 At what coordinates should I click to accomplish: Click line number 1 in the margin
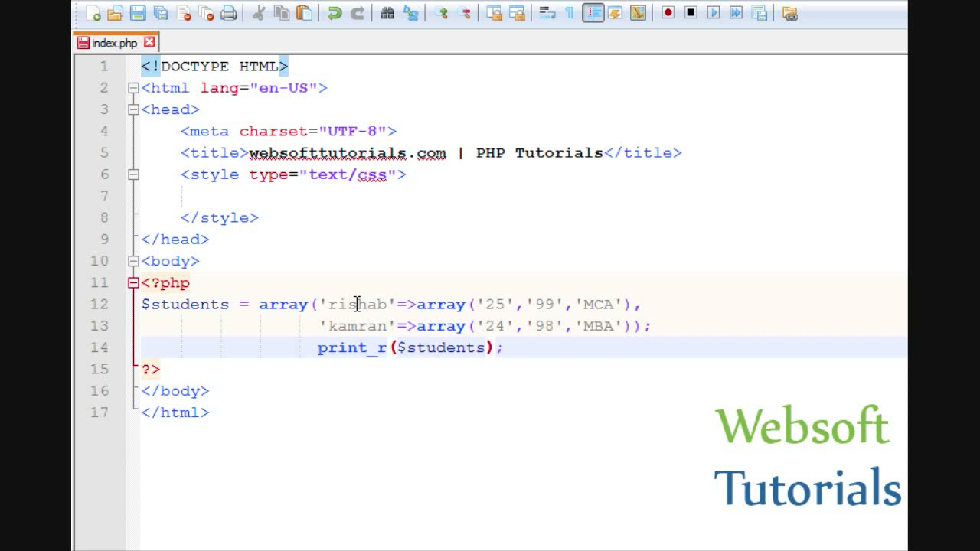pyautogui.click(x=104, y=67)
